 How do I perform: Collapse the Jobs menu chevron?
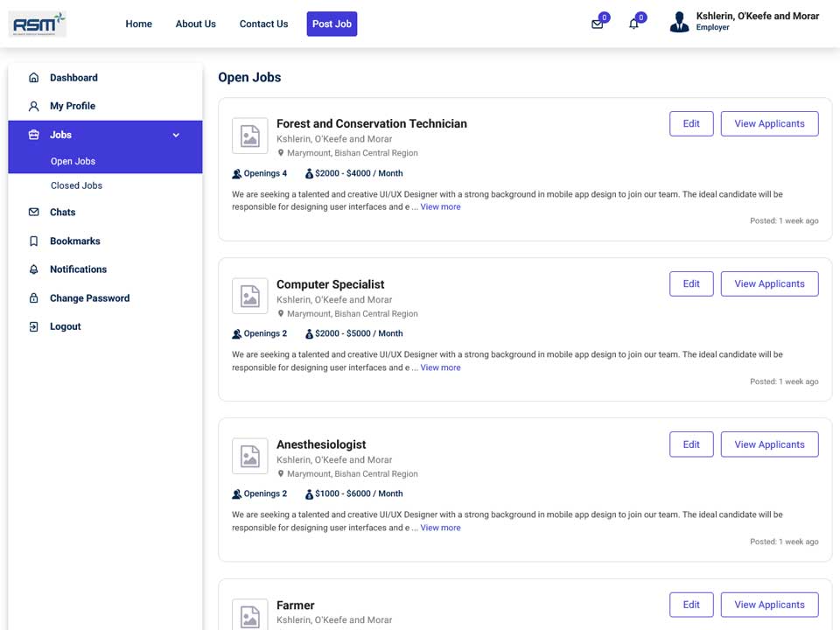point(176,135)
